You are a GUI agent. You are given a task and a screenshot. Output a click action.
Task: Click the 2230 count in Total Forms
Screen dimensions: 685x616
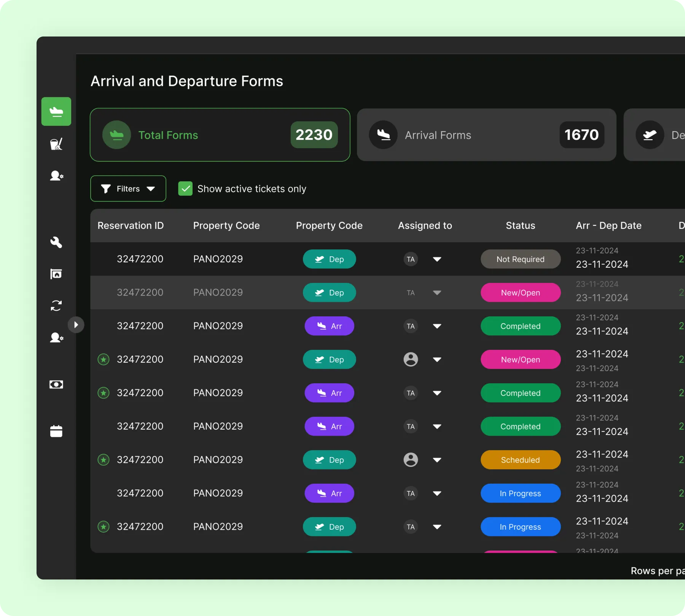[314, 135]
